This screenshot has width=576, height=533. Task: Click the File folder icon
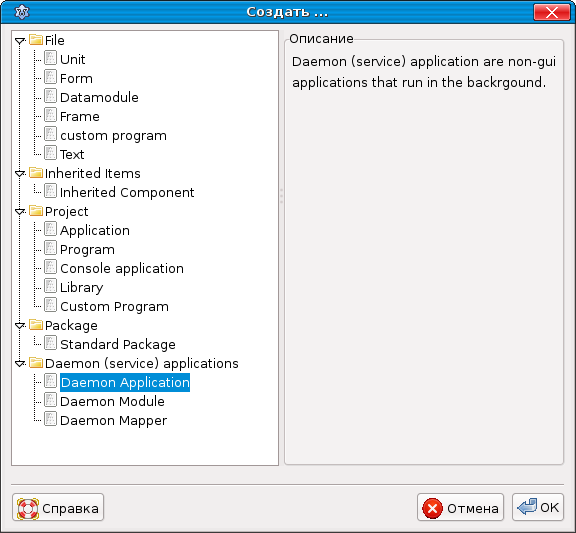point(36,39)
